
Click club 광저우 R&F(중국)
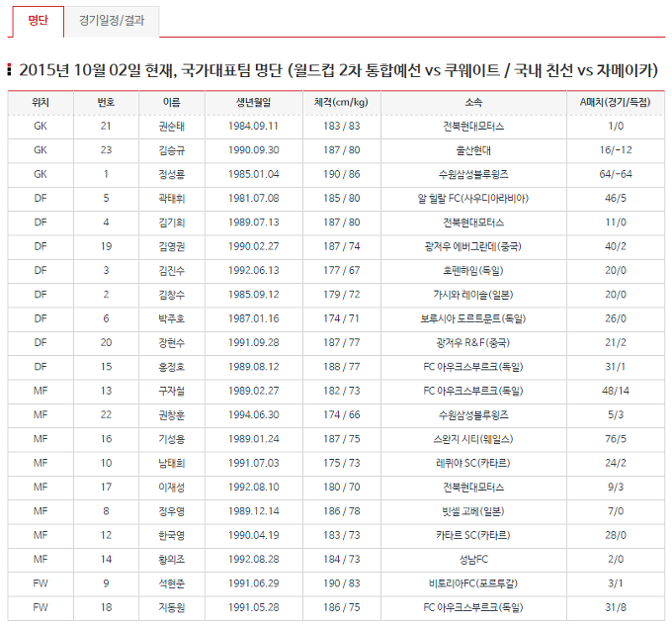473,343
